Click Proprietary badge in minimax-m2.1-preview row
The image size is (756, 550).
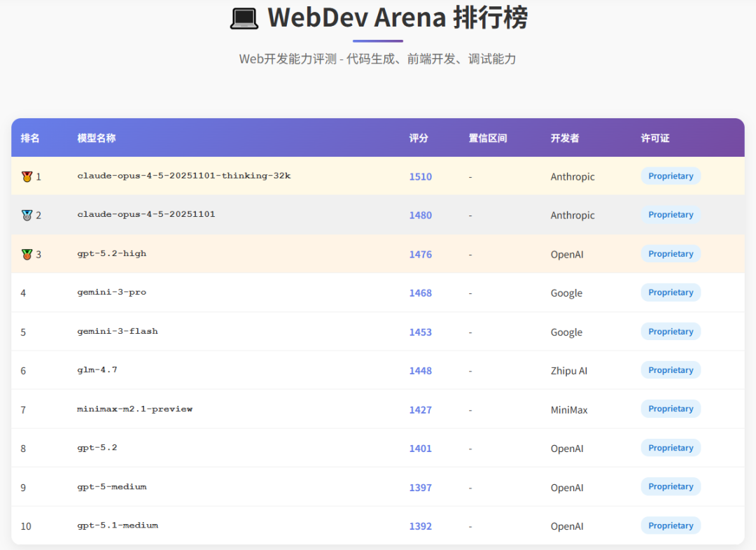pyautogui.click(x=671, y=408)
